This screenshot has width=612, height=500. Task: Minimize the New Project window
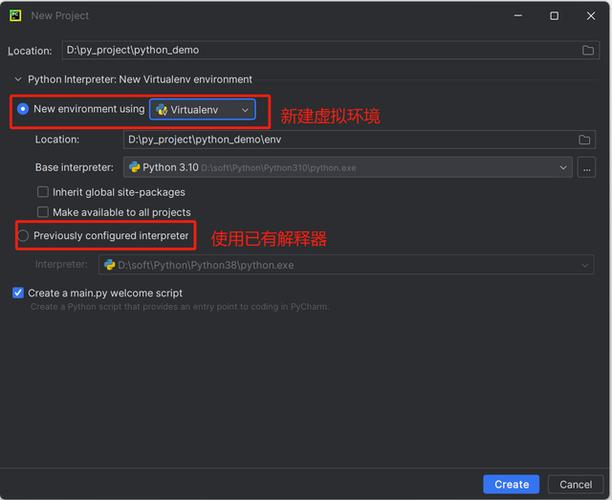click(x=518, y=16)
